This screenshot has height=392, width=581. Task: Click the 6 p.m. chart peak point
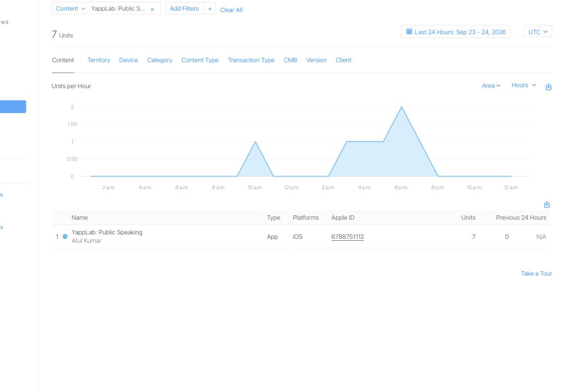tap(401, 107)
